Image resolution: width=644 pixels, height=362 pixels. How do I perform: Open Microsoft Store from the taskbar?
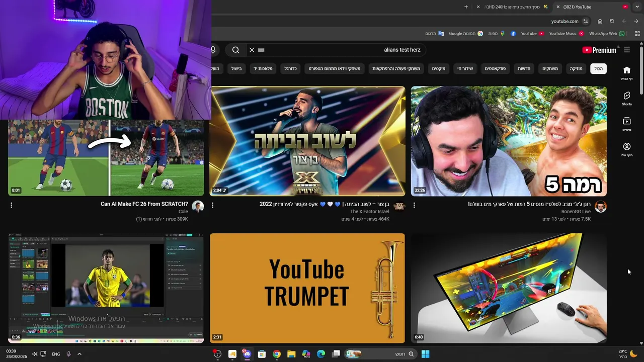tap(262, 354)
